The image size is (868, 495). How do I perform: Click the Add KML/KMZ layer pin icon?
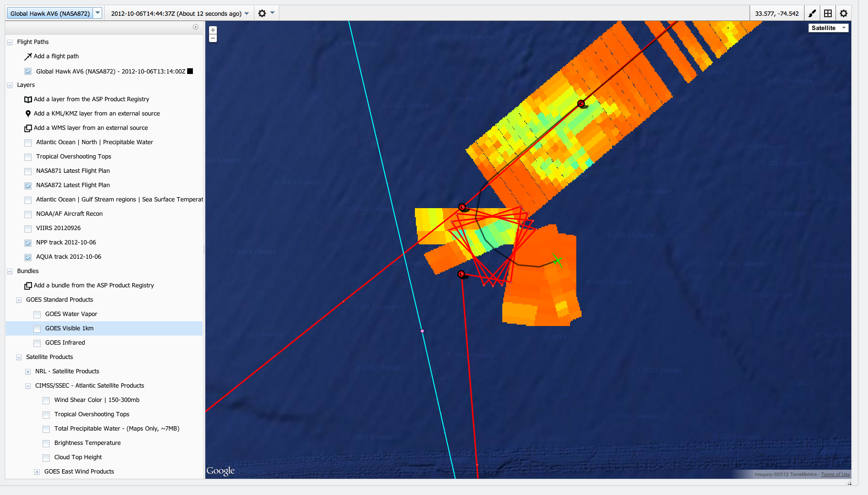(x=28, y=114)
